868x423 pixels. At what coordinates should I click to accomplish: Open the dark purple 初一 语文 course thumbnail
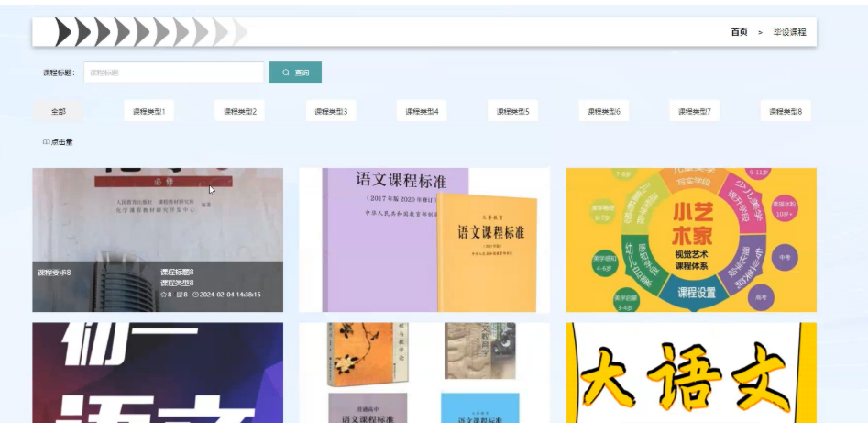click(158, 373)
